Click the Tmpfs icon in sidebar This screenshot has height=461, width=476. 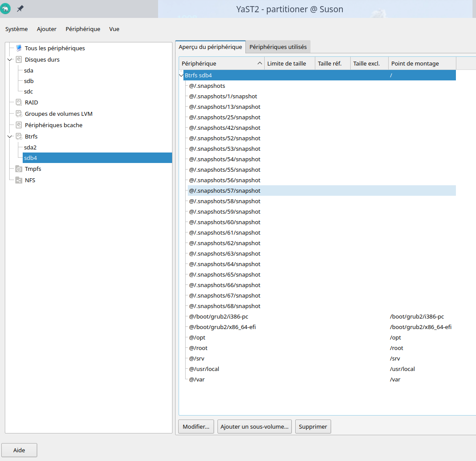pos(19,169)
